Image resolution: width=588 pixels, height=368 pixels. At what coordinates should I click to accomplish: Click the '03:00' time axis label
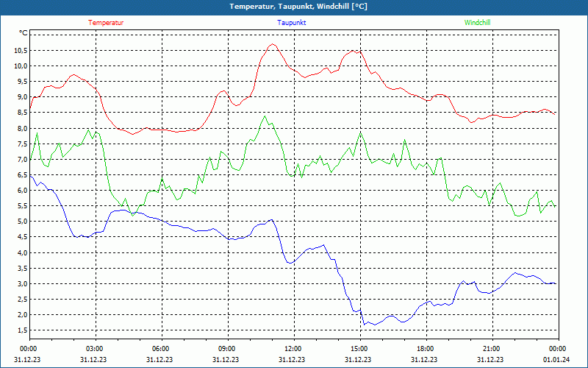[x=95, y=349]
